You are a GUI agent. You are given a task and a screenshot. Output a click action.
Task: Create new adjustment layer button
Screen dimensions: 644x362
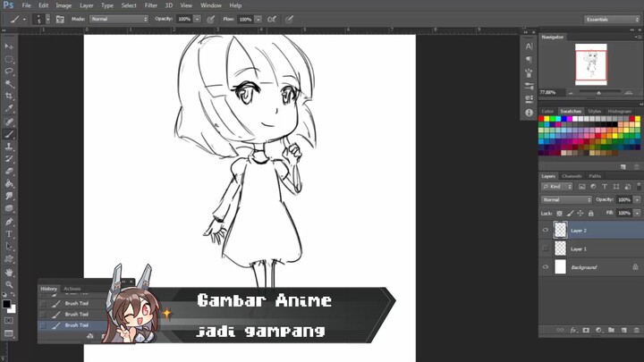pyautogui.click(x=598, y=330)
